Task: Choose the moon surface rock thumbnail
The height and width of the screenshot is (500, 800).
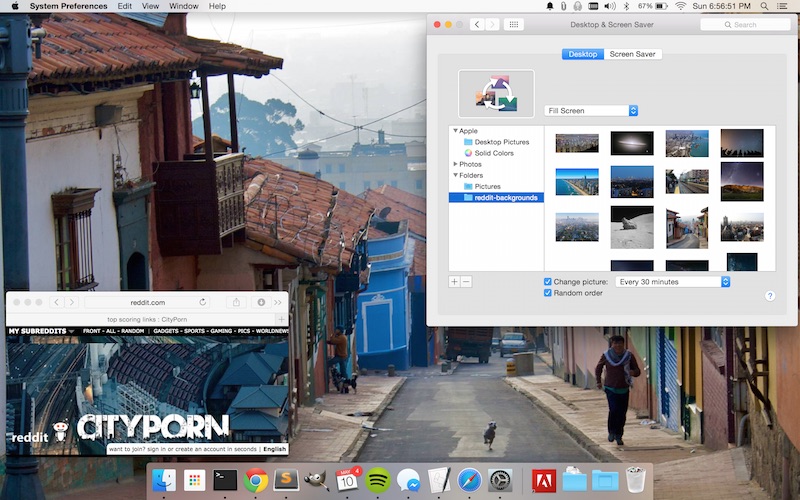Action: click(632, 227)
